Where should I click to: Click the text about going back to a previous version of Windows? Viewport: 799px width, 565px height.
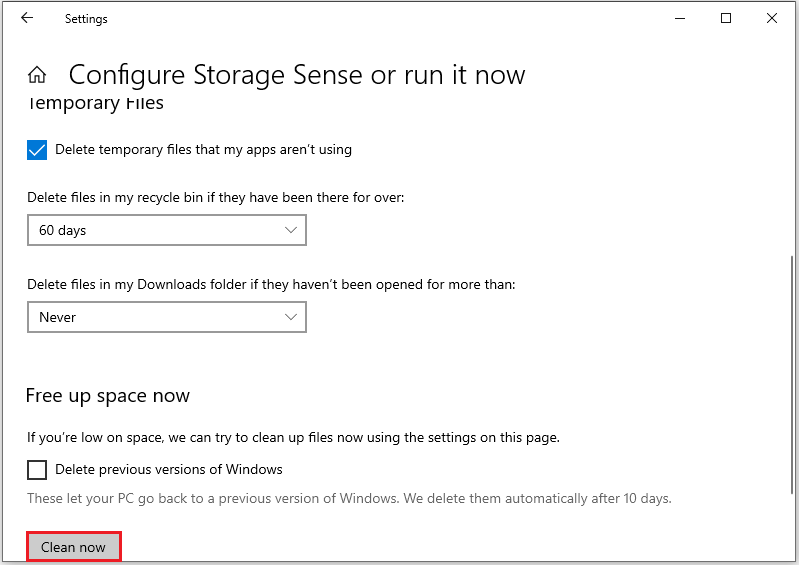[348, 498]
